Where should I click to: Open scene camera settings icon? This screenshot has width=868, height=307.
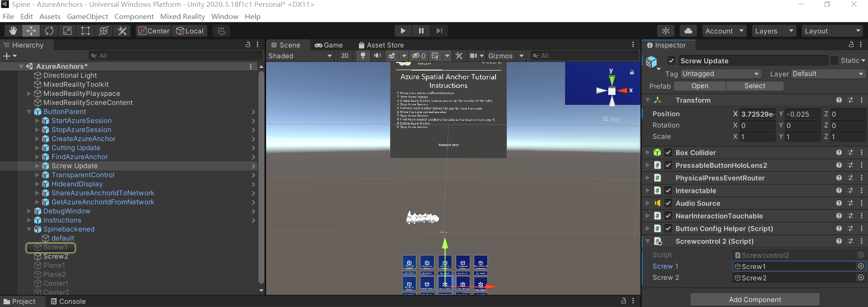[474, 56]
